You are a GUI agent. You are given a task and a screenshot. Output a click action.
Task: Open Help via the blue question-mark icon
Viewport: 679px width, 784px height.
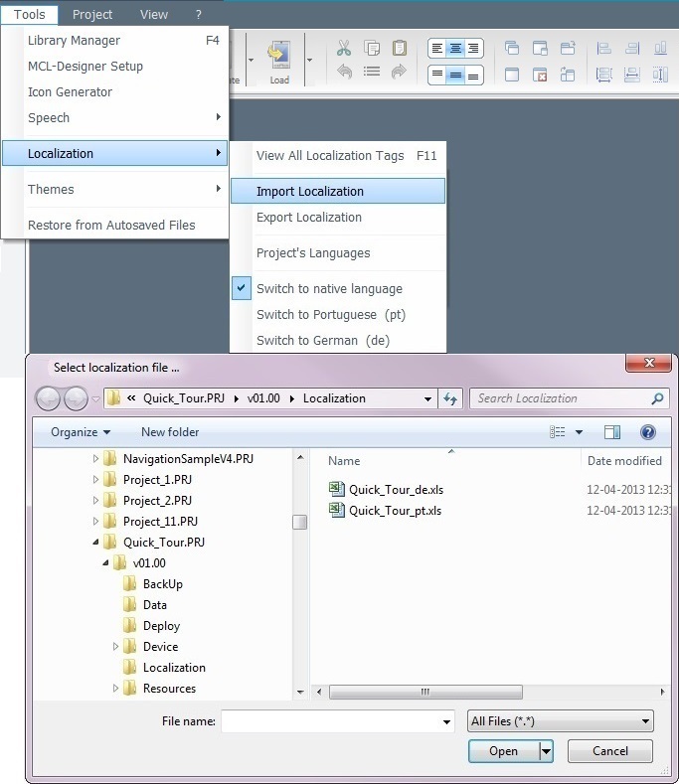click(x=648, y=432)
